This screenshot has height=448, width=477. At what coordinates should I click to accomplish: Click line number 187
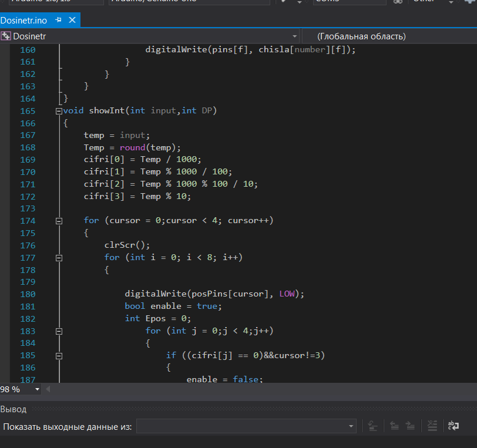(28, 379)
